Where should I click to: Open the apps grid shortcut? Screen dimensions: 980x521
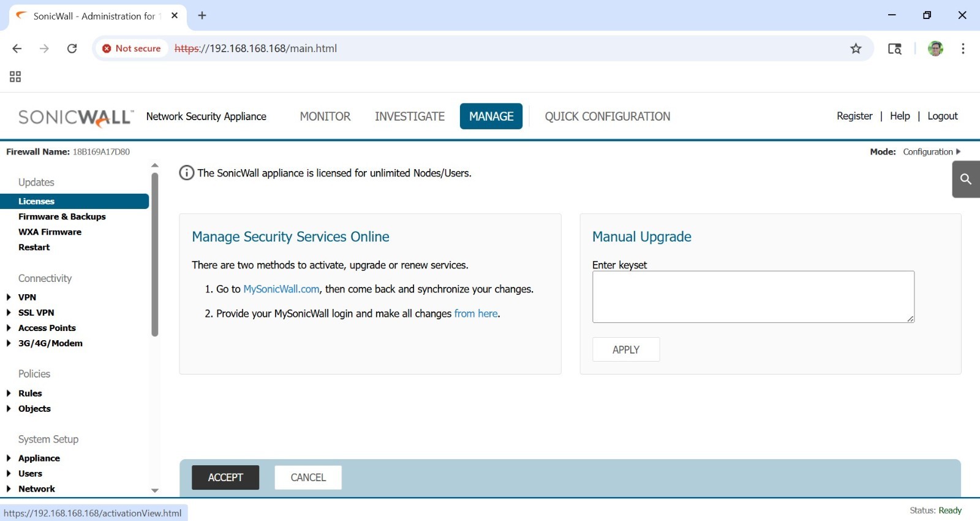[x=15, y=77]
